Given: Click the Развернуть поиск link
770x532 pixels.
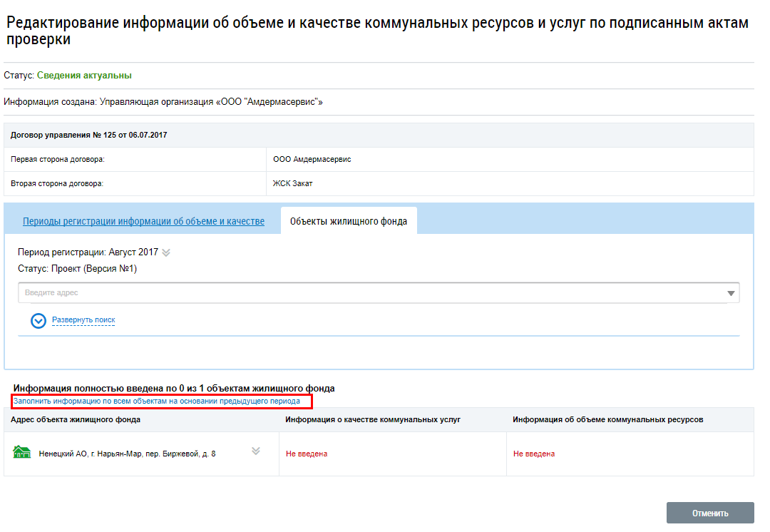Looking at the screenshot, I should pos(83,319).
